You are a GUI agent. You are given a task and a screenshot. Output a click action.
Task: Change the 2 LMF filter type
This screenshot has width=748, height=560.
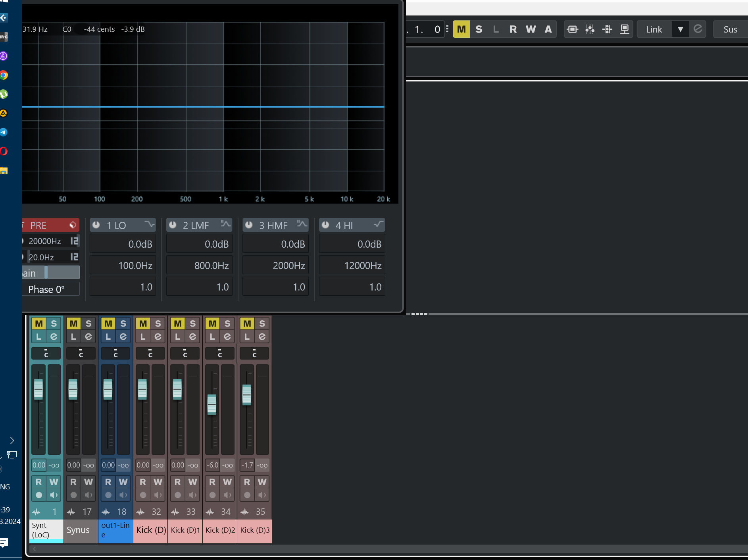(x=225, y=225)
